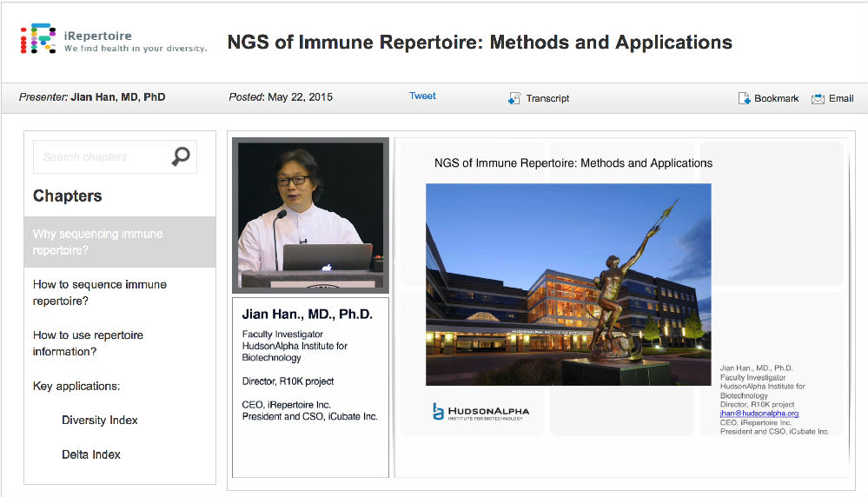Go to chapter How to use repertoire information?
The image size is (868, 497).
pyautogui.click(x=88, y=343)
